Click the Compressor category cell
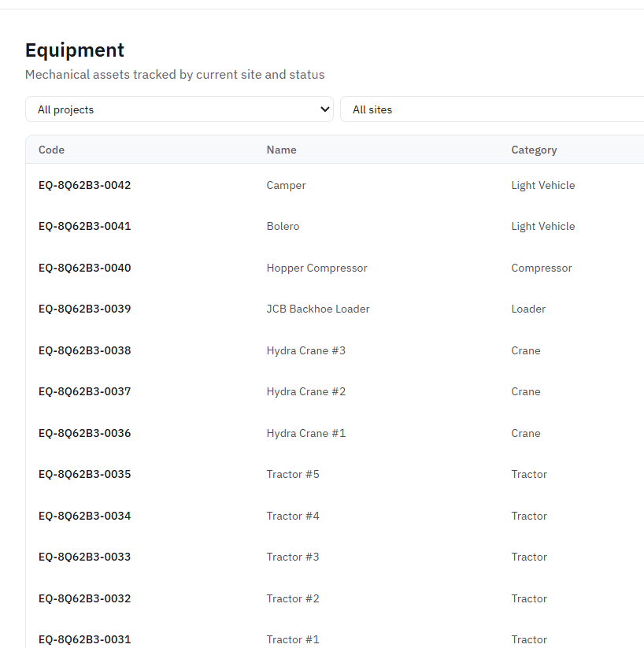The height and width of the screenshot is (648, 644). coord(542,268)
